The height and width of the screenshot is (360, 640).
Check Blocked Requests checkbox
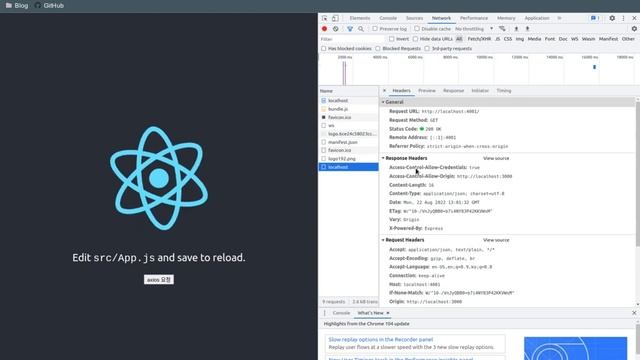(x=378, y=49)
